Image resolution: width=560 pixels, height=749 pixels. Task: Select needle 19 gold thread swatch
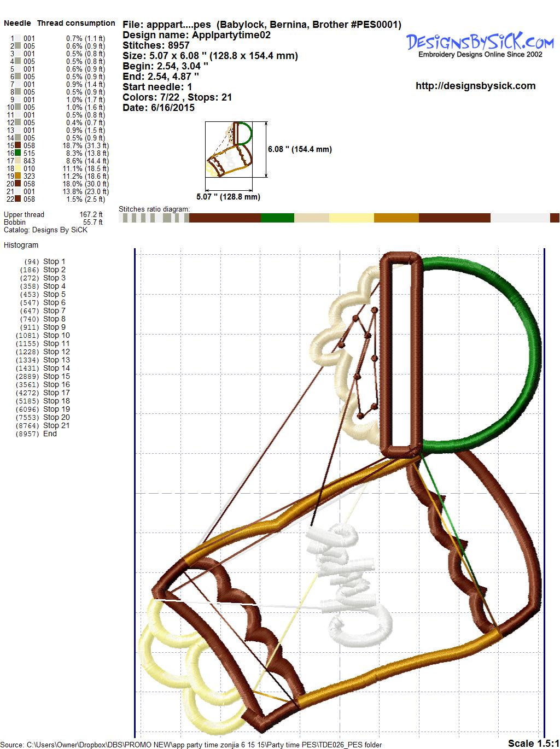[18, 177]
